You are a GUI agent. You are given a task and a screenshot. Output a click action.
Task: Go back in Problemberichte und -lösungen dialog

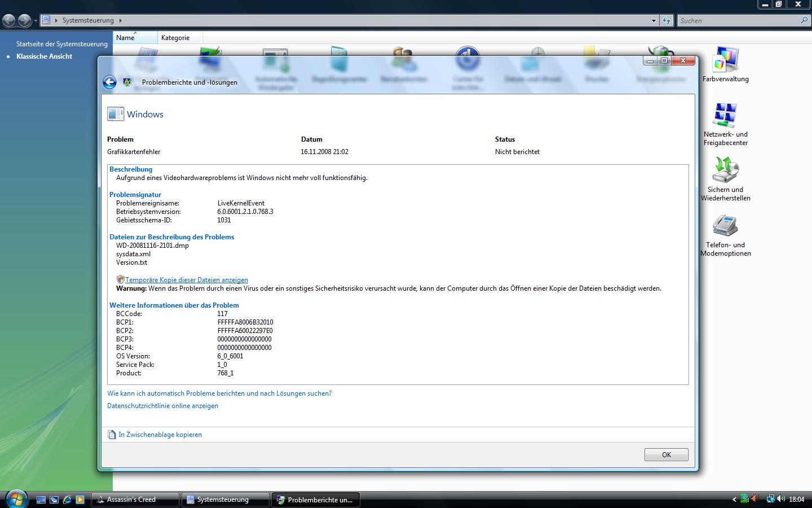109,82
